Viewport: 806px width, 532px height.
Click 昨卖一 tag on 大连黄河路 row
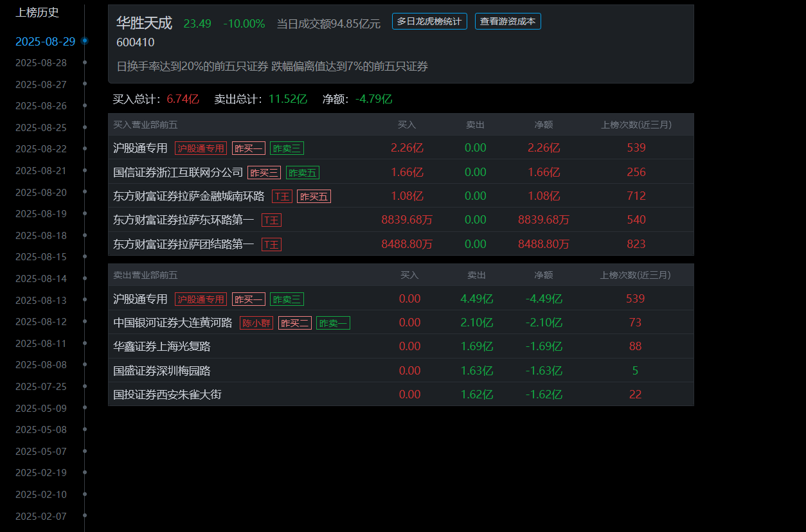(x=334, y=323)
